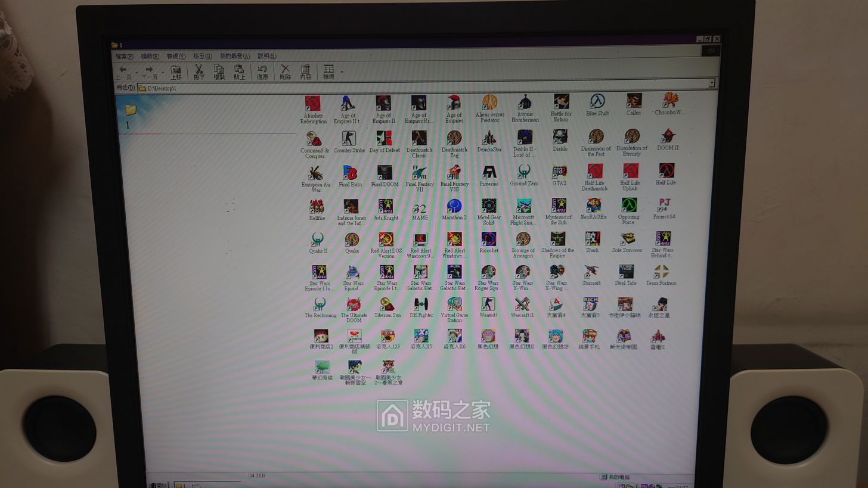This screenshot has height=488, width=868.
Task: Open the 檔案(F) menu
Action: pos(125,56)
